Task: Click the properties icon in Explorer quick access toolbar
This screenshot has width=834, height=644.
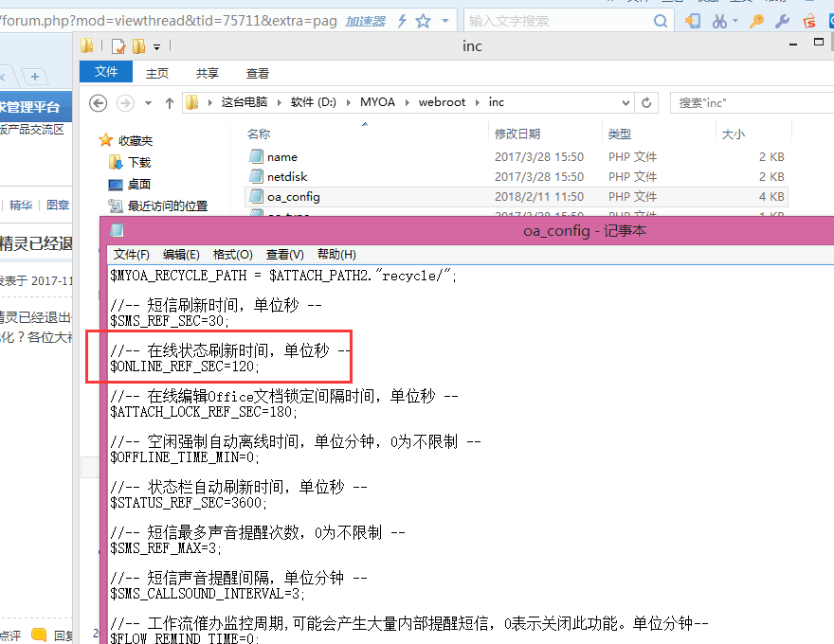Action: (118, 46)
